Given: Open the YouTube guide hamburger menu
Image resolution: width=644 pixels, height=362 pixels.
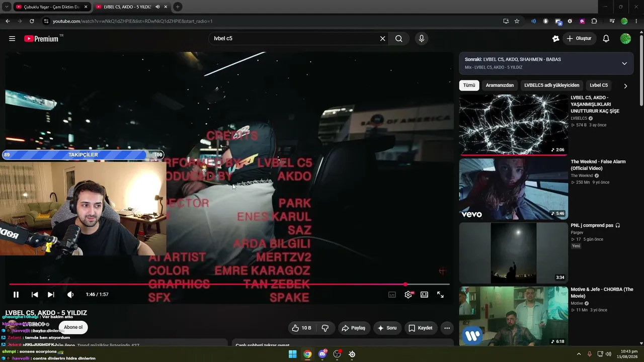Looking at the screenshot, I should pos(12,39).
